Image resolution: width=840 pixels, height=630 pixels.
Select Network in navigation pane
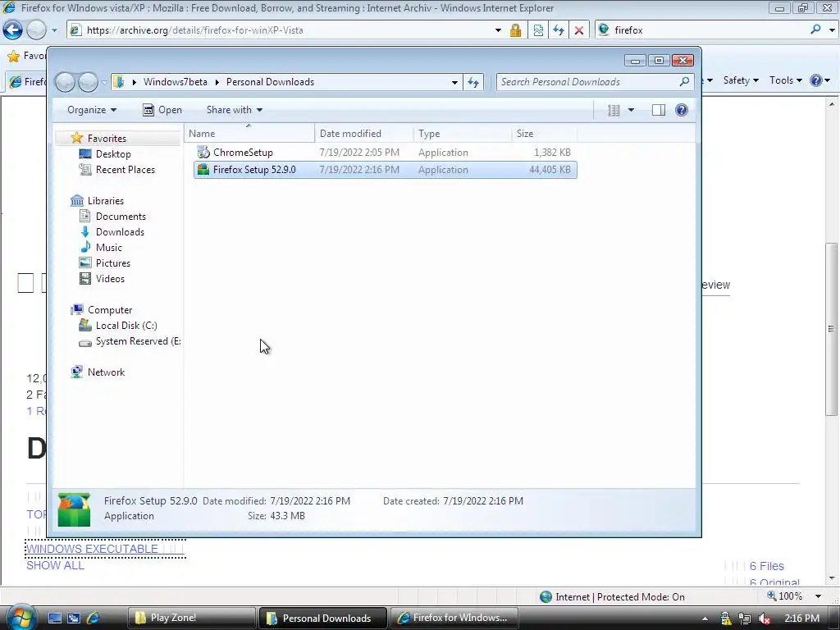[98, 372]
